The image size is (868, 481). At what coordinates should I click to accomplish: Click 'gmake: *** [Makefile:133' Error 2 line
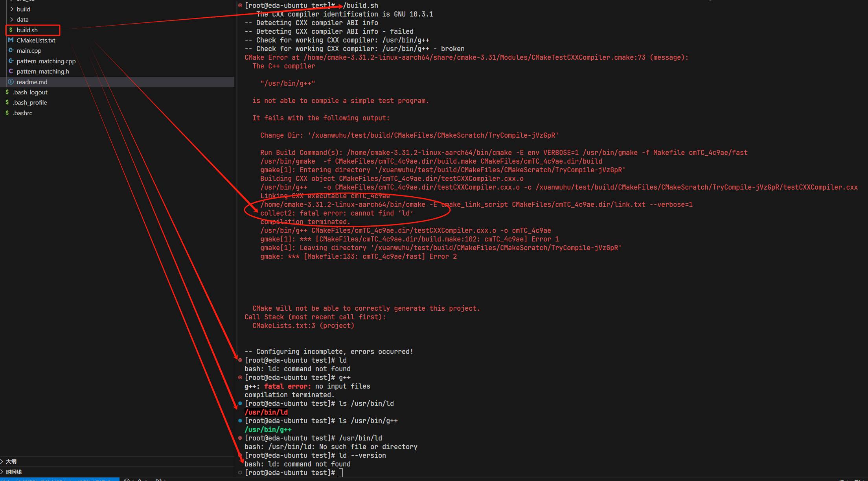click(x=359, y=256)
